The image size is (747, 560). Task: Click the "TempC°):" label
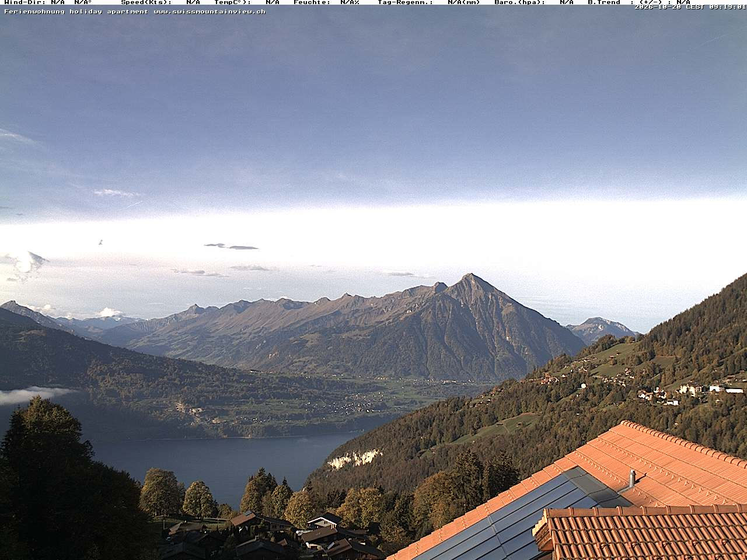point(233,2)
